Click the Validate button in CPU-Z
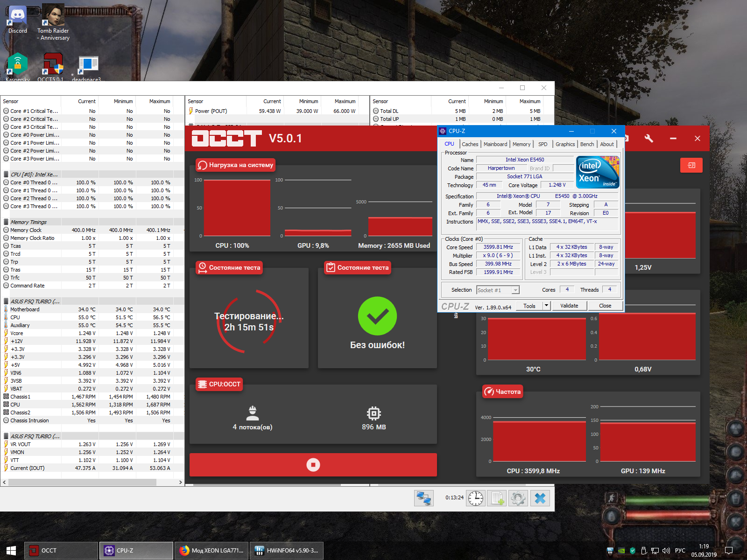Viewport: 747px width, 560px height. tap(569, 306)
